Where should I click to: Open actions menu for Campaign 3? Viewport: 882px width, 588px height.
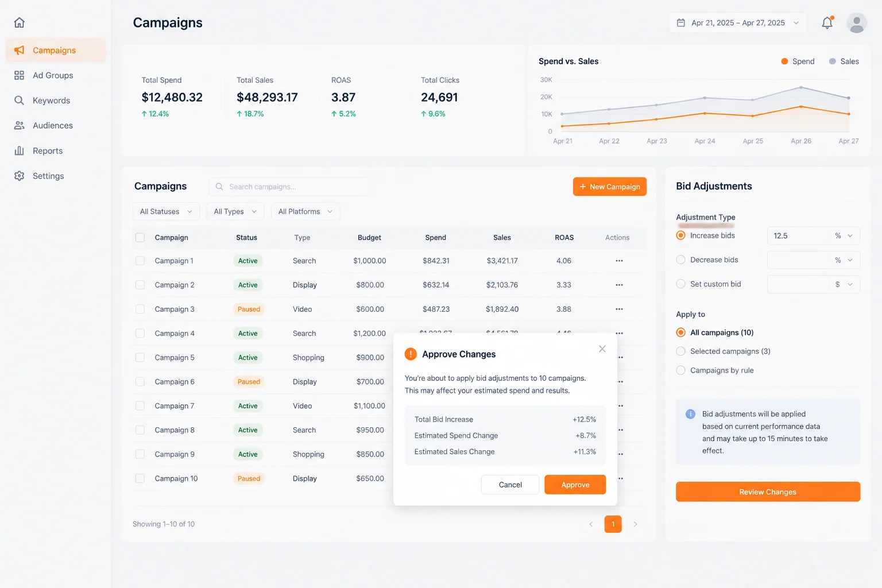click(x=619, y=309)
